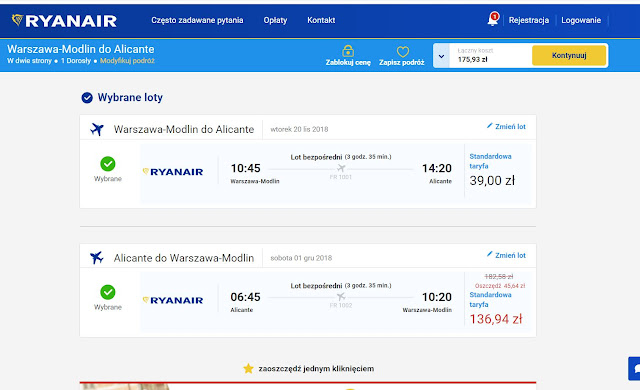The height and width of the screenshot is (390, 640).
Task: Click the 14:20 arrival time
Action: pyautogui.click(x=437, y=168)
